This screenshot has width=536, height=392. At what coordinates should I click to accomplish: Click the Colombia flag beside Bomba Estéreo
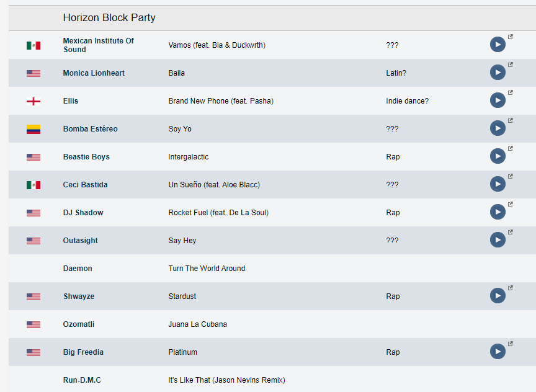coord(33,129)
